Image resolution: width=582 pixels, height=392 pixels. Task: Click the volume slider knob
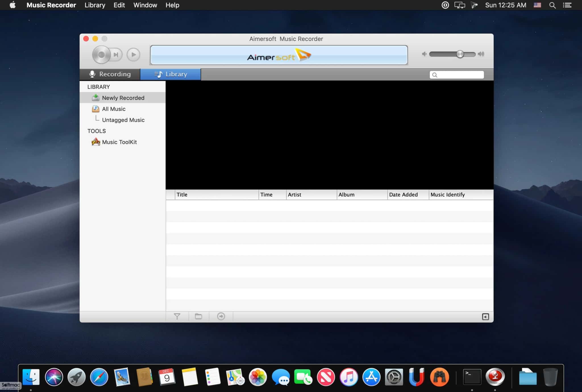460,54
